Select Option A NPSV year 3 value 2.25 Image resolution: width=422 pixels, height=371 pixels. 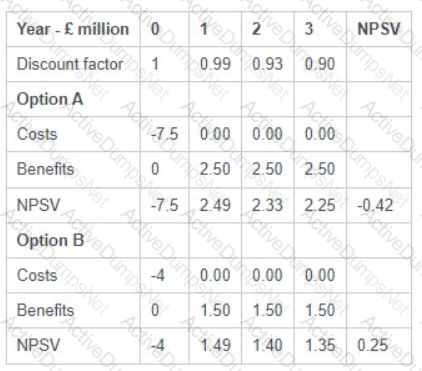click(320, 205)
